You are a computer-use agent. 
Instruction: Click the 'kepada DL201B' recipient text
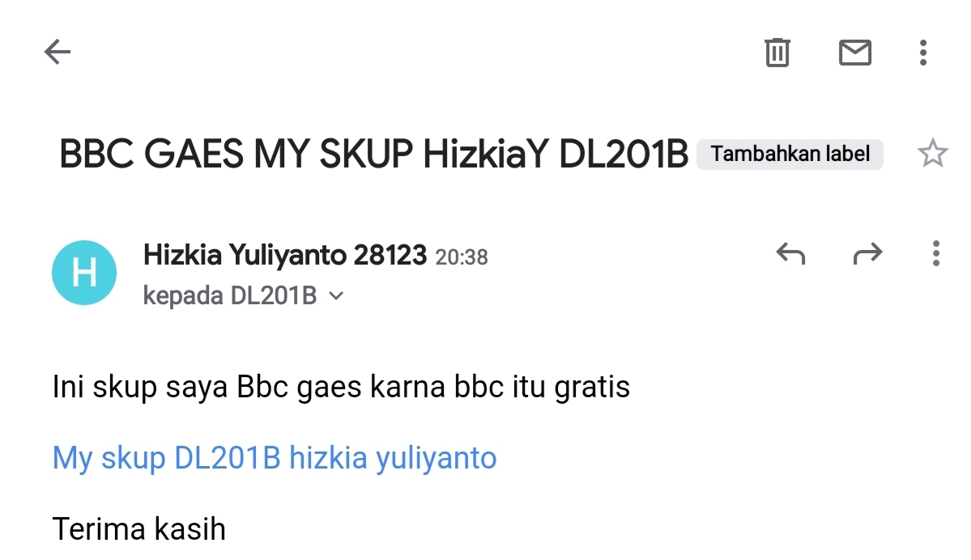pos(230,295)
